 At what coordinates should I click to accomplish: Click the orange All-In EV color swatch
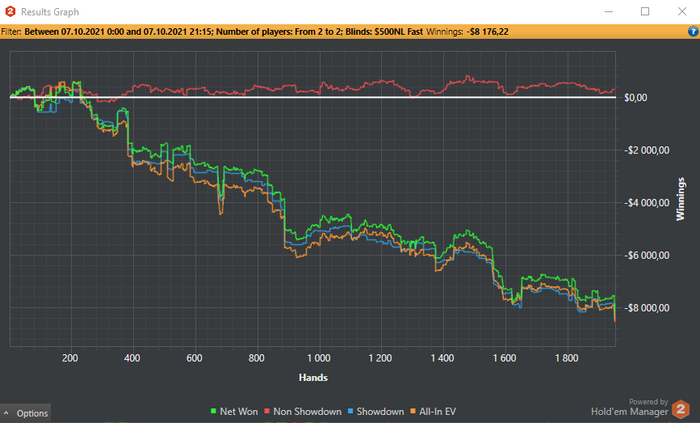[x=413, y=411]
